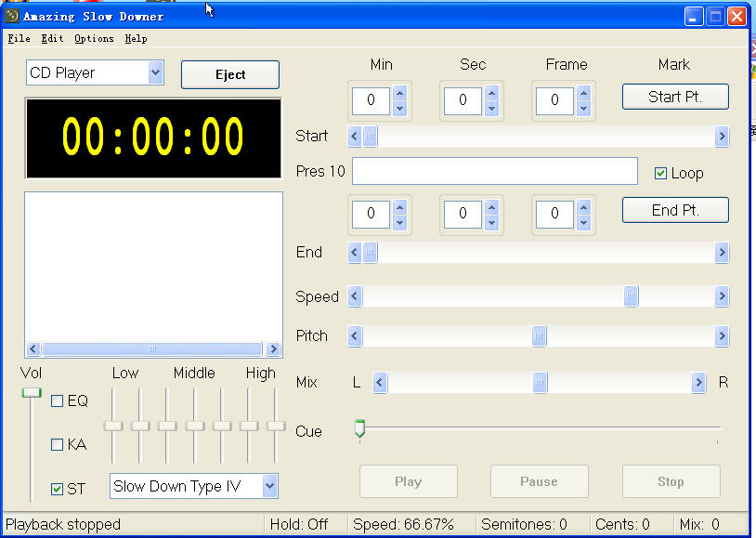Open the File menu
Screen dimensions: 756x538
[19, 39]
